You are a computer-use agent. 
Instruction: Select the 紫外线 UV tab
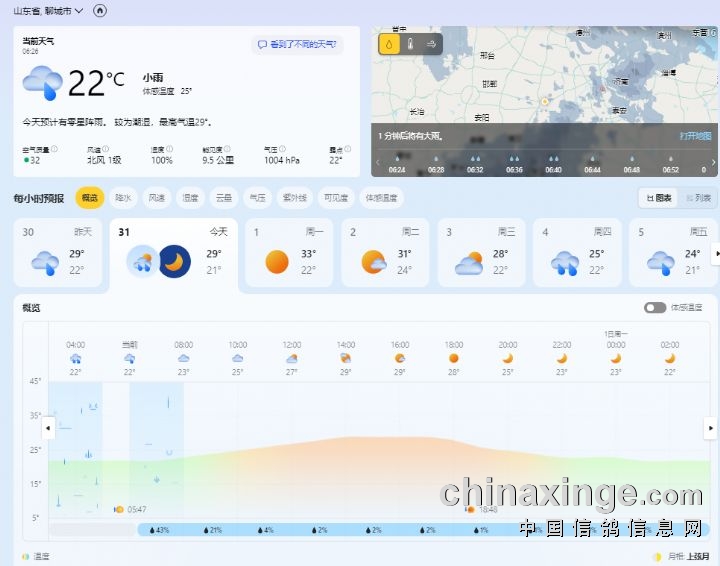(293, 198)
